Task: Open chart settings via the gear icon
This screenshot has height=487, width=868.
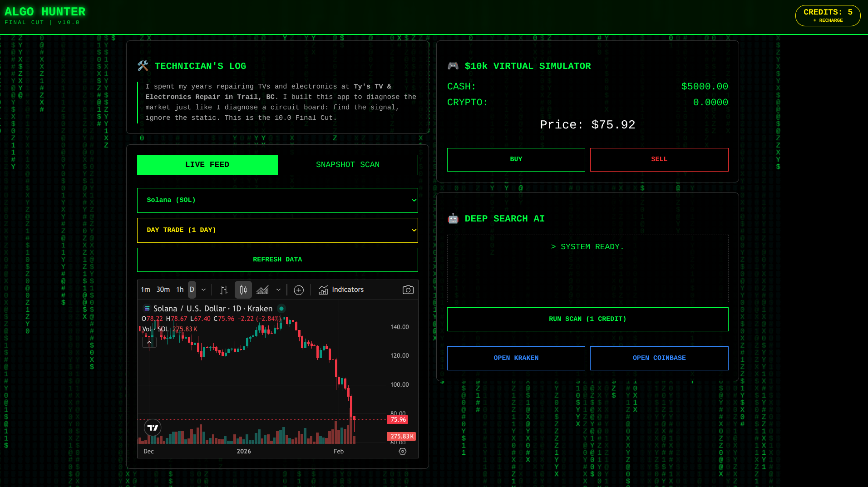Action: pos(402,451)
